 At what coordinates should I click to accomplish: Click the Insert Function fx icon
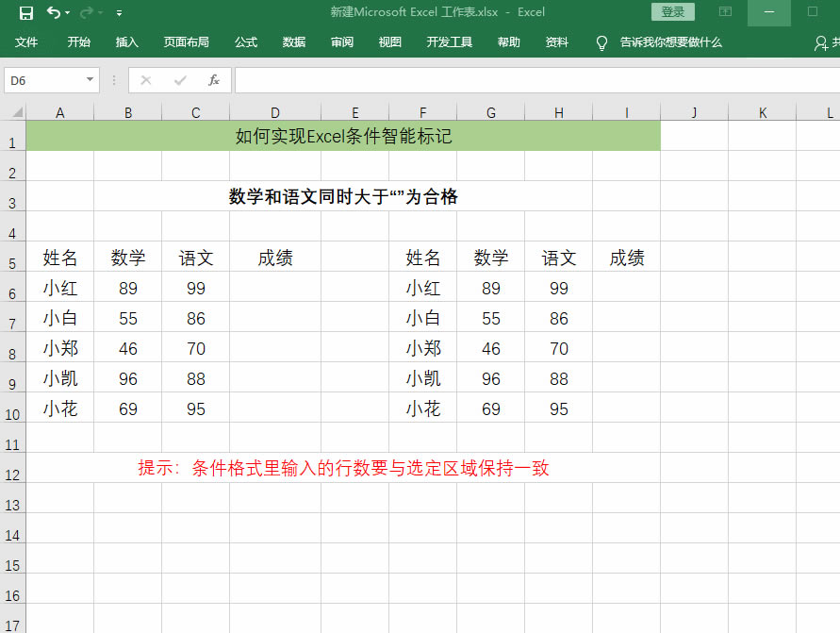point(214,80)
